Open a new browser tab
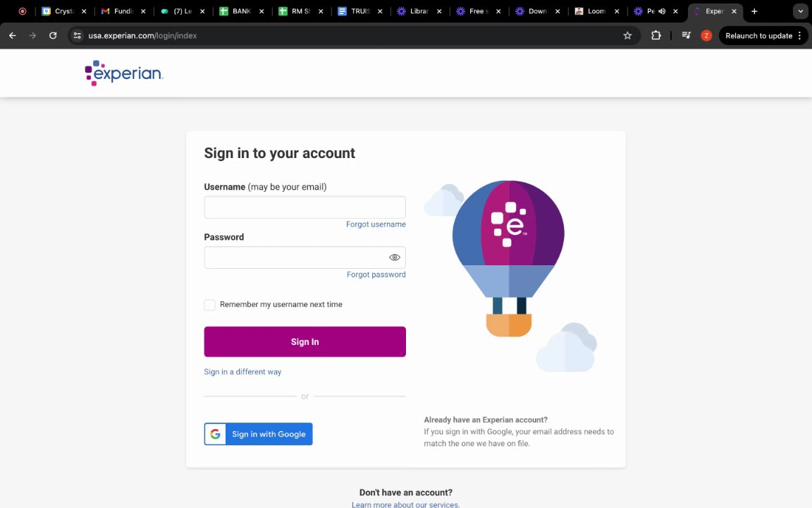Screen dimensions: 812x508 pyautogui.click(x=754, y=11)
